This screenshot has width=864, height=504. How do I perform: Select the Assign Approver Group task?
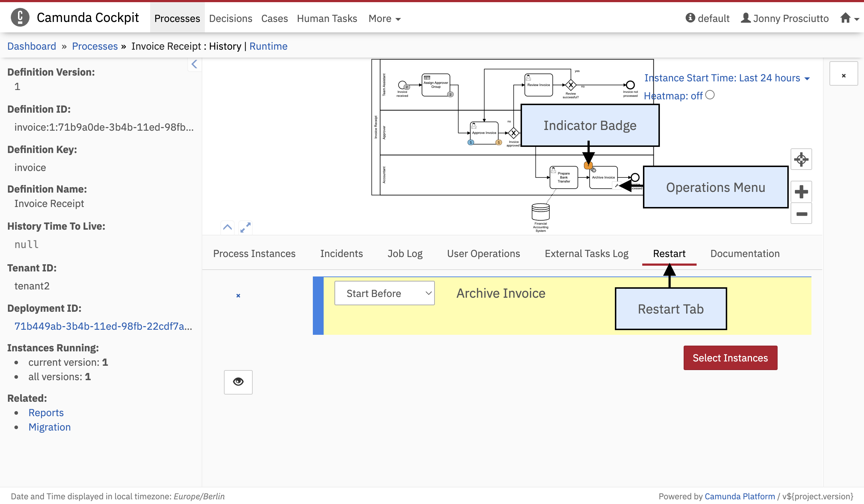[x=436, y=85]
